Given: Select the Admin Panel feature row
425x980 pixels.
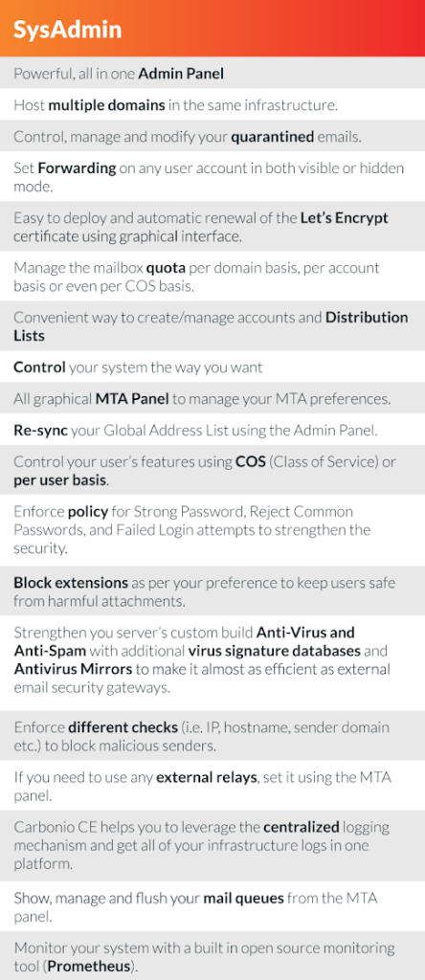Looking at the screenshot, I should [x=212, y=73].
